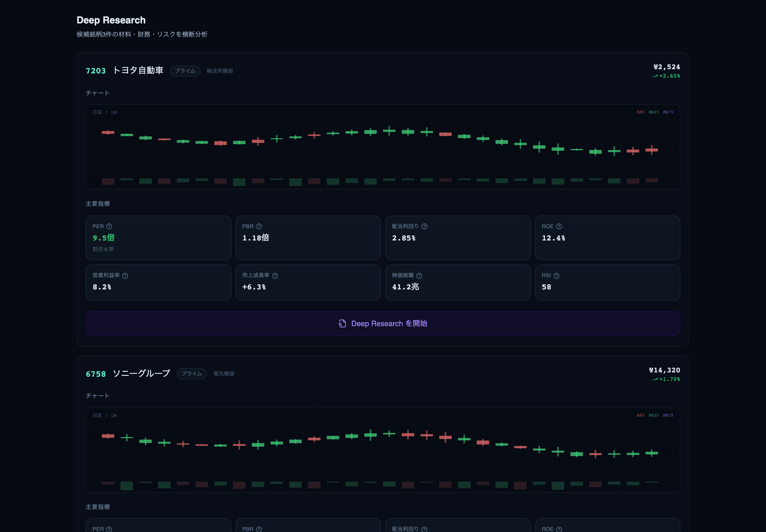
Task: Click the PBR help icon in Sony card
Action: [259, 529]
